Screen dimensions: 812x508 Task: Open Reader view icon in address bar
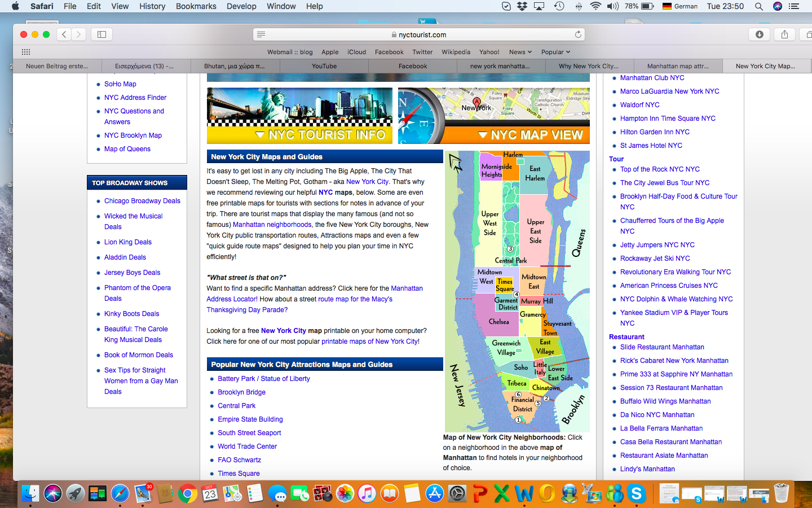point(261,34)
